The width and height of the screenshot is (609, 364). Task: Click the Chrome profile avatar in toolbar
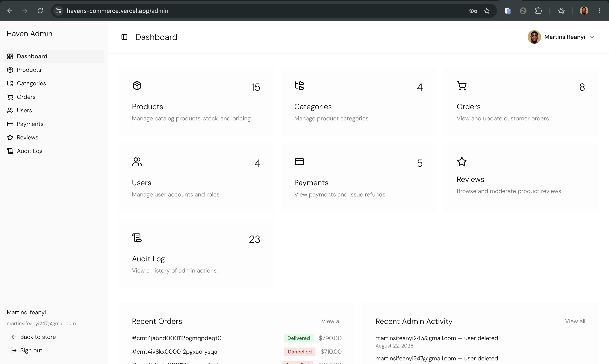click(x=584, y=11)
